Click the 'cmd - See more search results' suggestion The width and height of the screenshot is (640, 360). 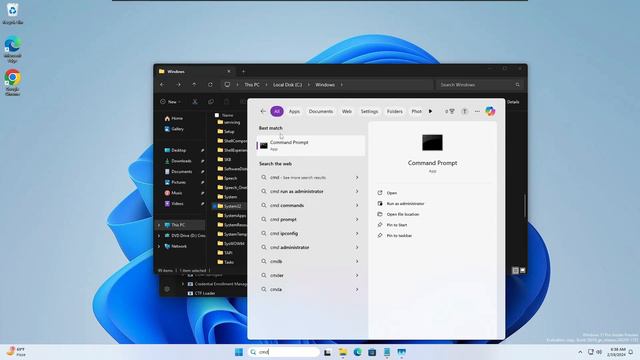(311, 178)
